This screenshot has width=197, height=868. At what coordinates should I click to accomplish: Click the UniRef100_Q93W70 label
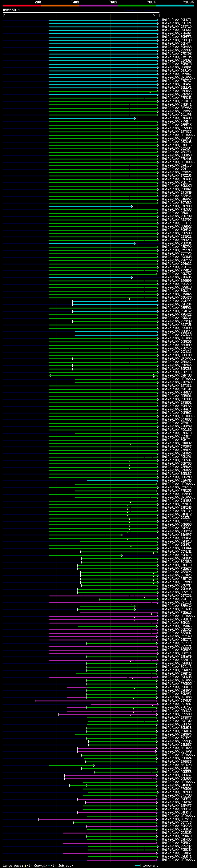[176, 101]
